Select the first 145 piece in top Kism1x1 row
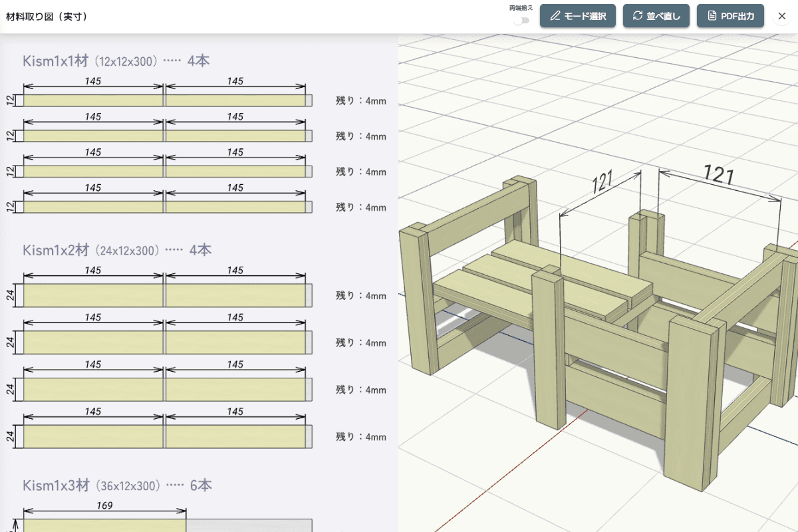Screen dimensions: 798x532 (93, 100)
